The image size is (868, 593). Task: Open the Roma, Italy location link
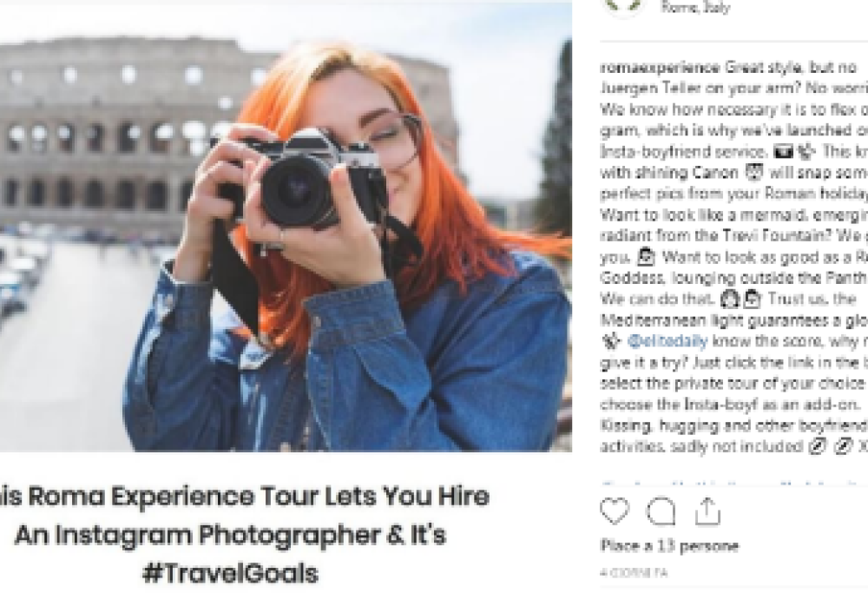point(696,7)
